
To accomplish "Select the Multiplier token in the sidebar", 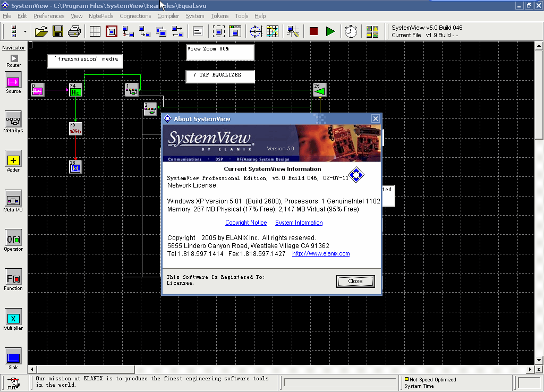I will coord(13,318).
